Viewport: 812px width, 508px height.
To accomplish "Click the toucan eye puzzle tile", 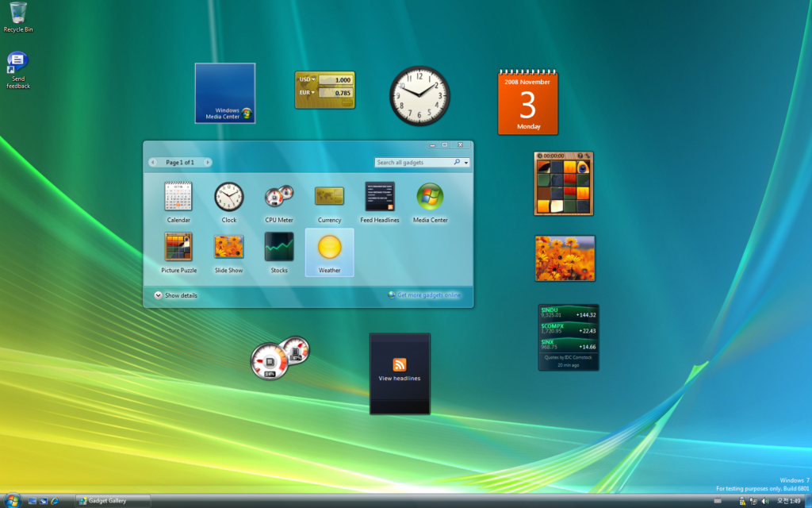I will 583,167.
